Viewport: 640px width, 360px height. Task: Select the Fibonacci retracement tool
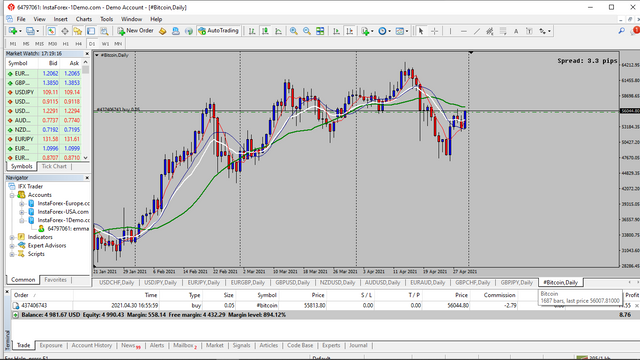[503, 31]
